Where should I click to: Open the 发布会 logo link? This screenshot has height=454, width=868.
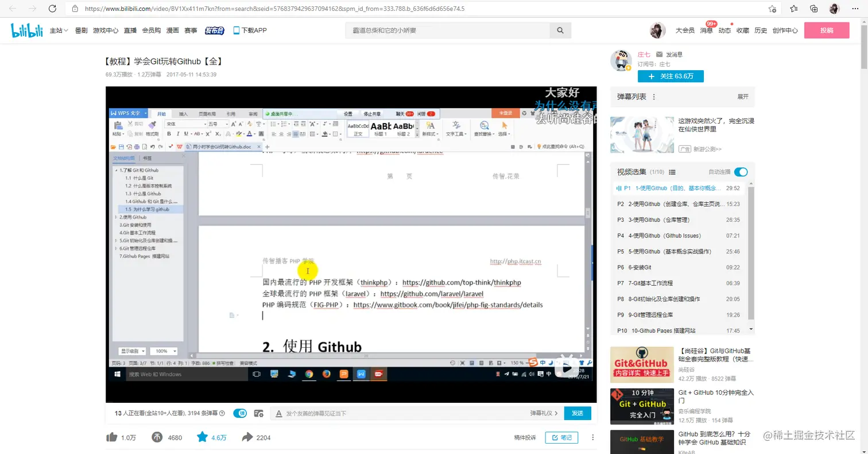pos(214,30)
